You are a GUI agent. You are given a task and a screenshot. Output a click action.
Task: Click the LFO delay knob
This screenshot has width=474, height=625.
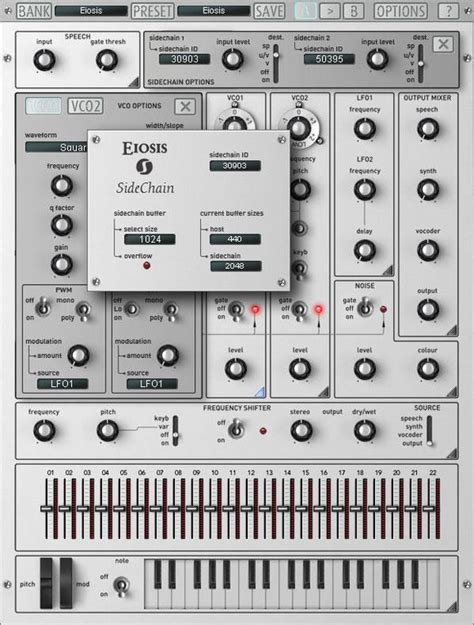[x=364, y=250]
